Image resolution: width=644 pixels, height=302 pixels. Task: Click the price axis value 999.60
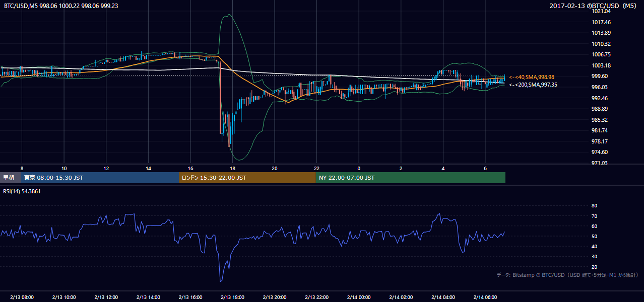600,76
